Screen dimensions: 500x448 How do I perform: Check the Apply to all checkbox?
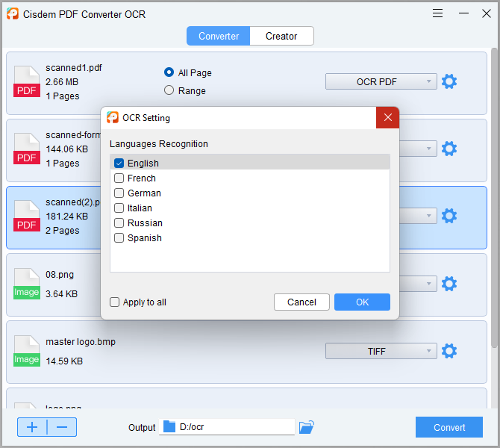pyautogui.click(x=115, y=302)
